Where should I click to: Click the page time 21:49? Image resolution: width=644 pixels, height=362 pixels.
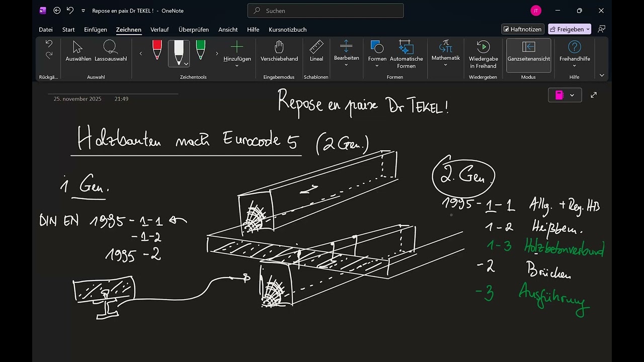[x=121, y=99]
